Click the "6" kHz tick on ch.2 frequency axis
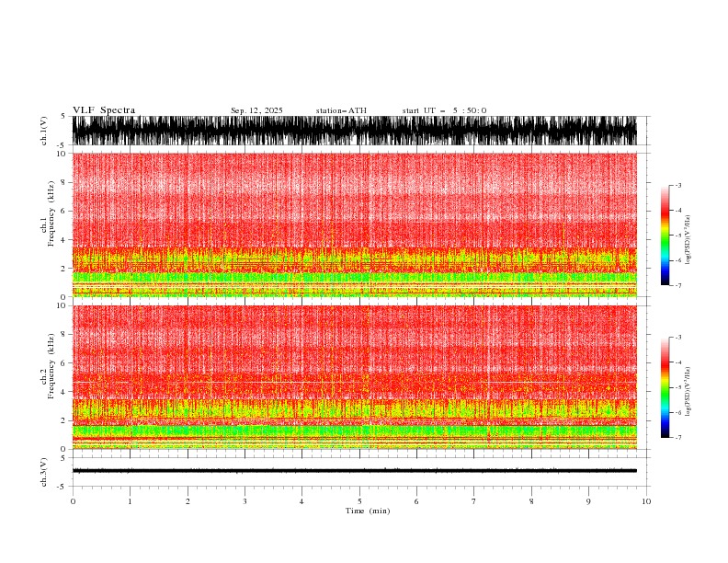The height and width of the screenshot is (563, 728). pyautogui.click(x=63, y=363)
